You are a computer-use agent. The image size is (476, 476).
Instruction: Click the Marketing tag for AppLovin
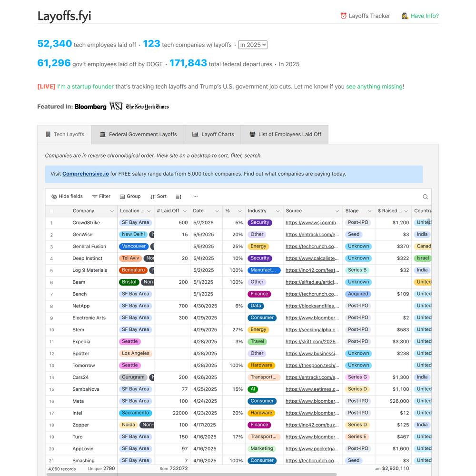262,449
